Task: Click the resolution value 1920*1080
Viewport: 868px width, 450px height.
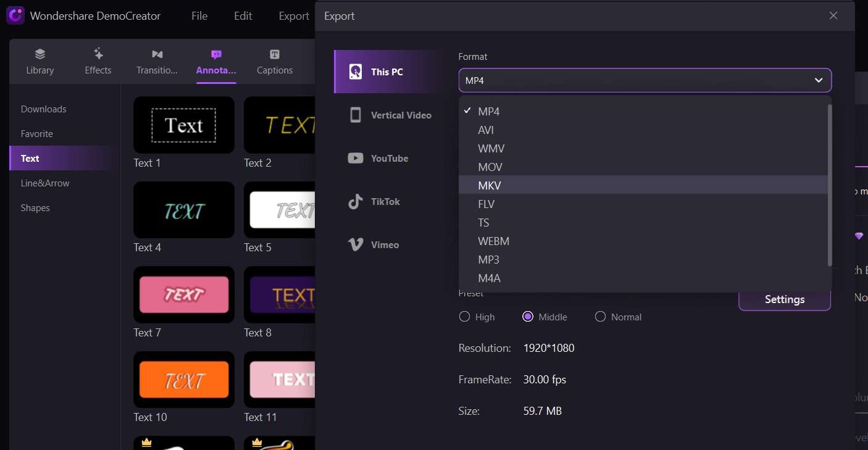Action: click(x=549, y=348)
